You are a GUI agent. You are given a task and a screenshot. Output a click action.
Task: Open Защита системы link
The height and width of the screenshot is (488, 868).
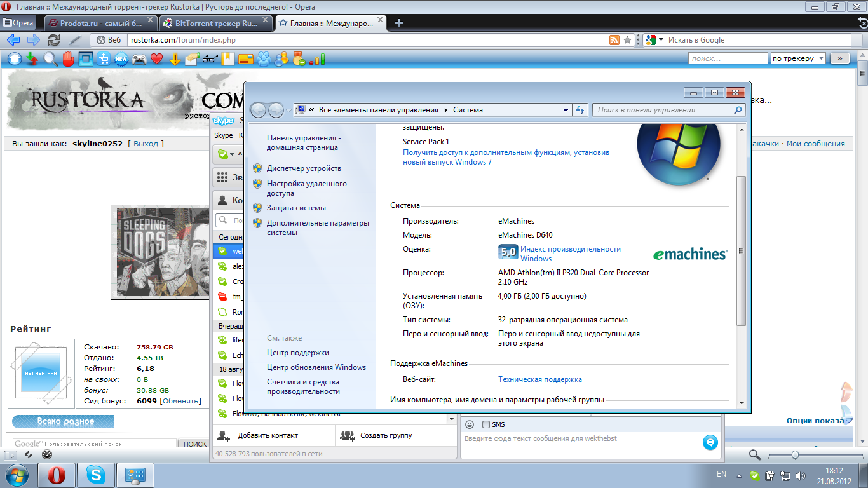coord(296,208)
